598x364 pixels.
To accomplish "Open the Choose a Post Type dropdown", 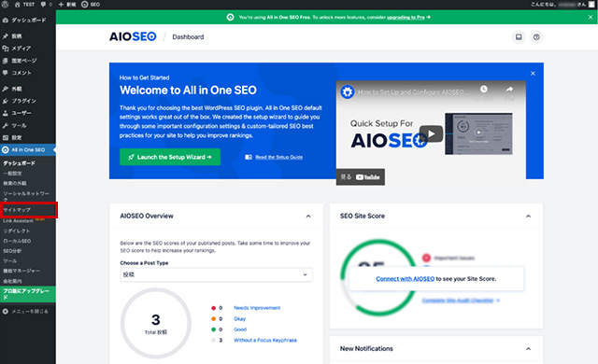I will tap(216, 274).
